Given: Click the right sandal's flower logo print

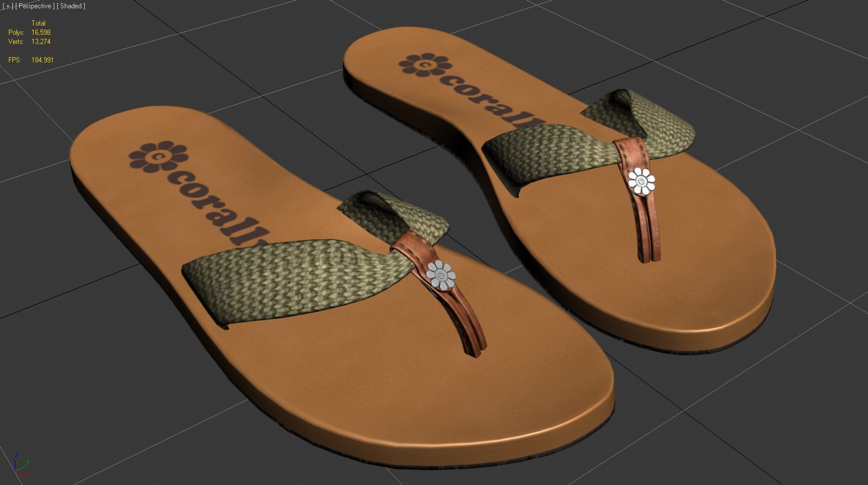Looking at the screenshot, I should pos(425,65).
